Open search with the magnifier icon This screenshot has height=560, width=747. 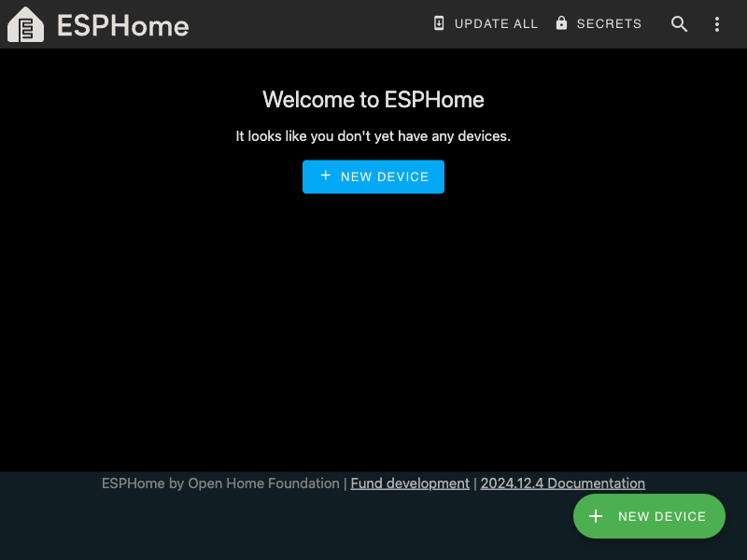[x=679, y=24]
